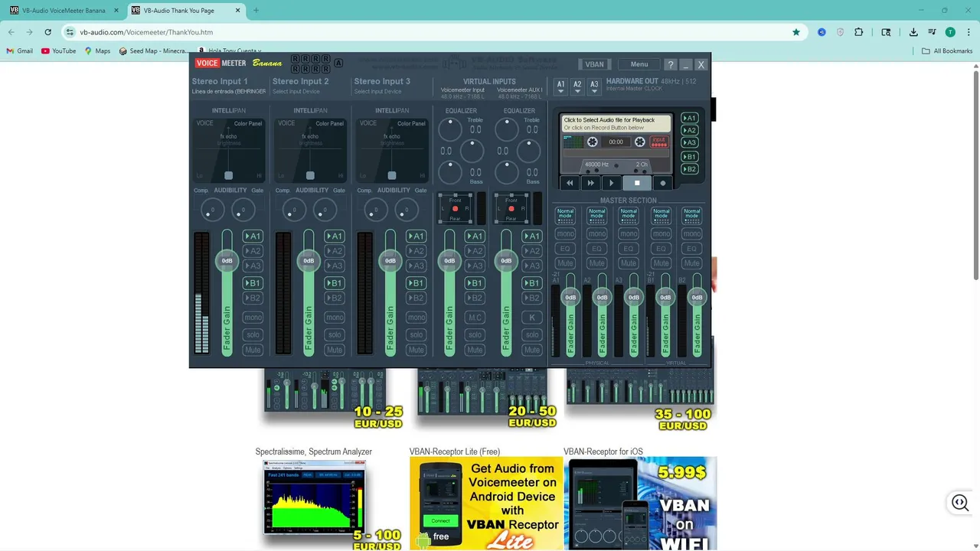Click Intellipan square handle on Stereo Input 2
Viewport: 980px width, 551px height.
click(x=310, y=175)
